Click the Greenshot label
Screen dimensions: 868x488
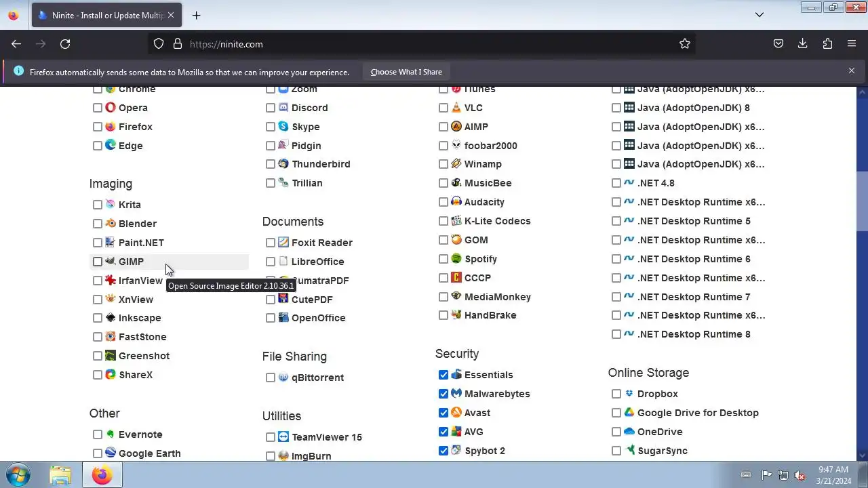tap(144, 356)
